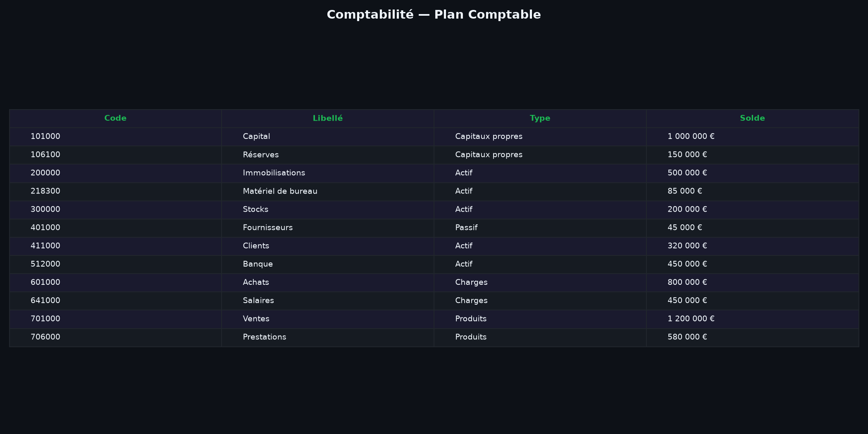Image resolution: width=868 pixels, height=434 pixels.
Task: Click the Libellé column header
Action: [x=328, y=118]
